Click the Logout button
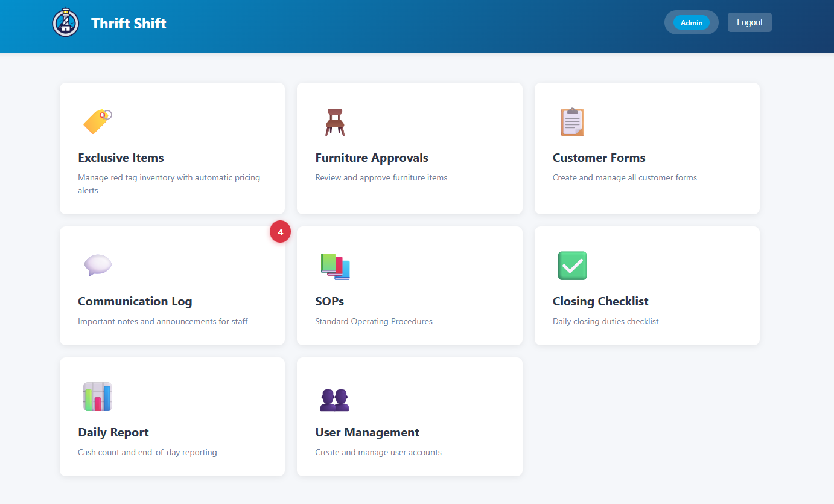The height and width of the screenshot is (504, 834). 750,22
